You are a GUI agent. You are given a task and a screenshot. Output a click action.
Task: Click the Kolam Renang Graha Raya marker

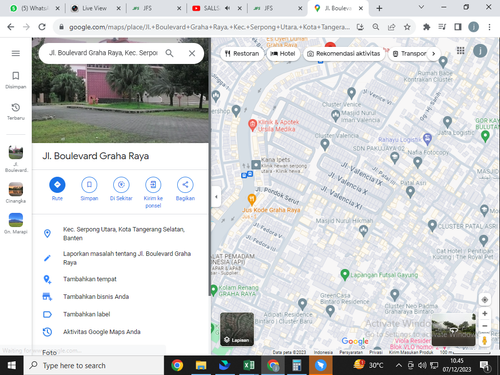tap(214, 290)
